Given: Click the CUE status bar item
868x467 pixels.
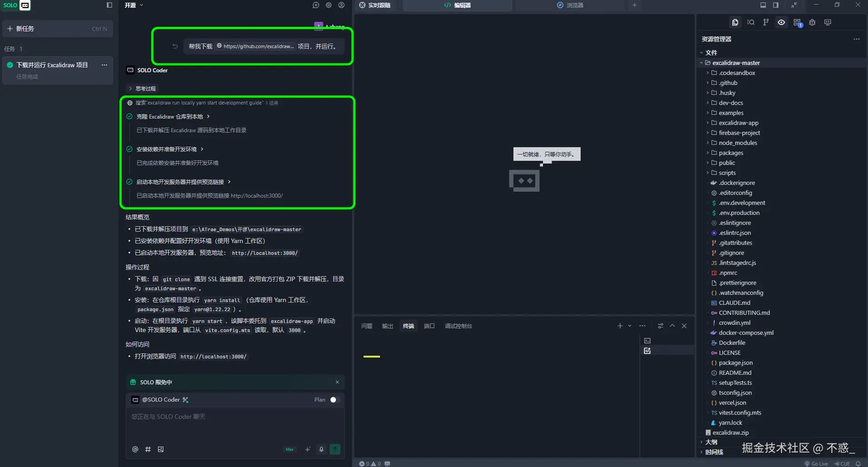Looking at the screenshot, I should pos(842,464).
